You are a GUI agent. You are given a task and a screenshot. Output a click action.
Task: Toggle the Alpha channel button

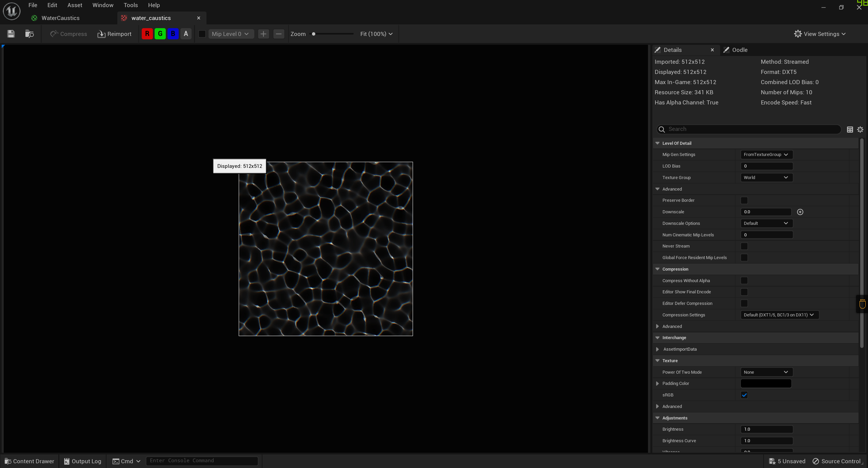[x=186, y=34]
